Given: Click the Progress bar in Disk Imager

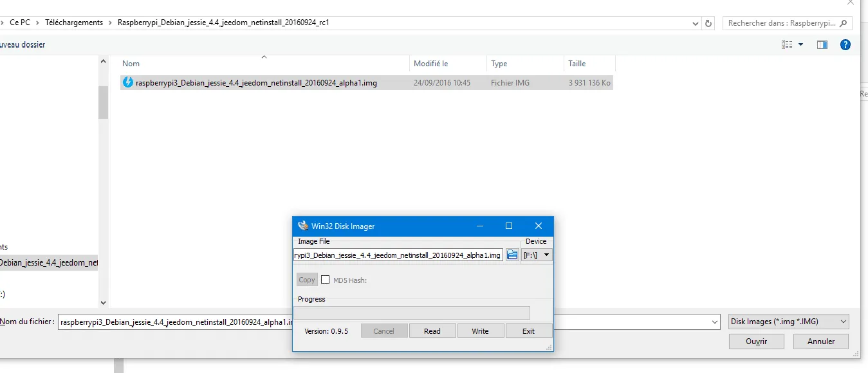Looking at the screenshot, I should 412,313.
